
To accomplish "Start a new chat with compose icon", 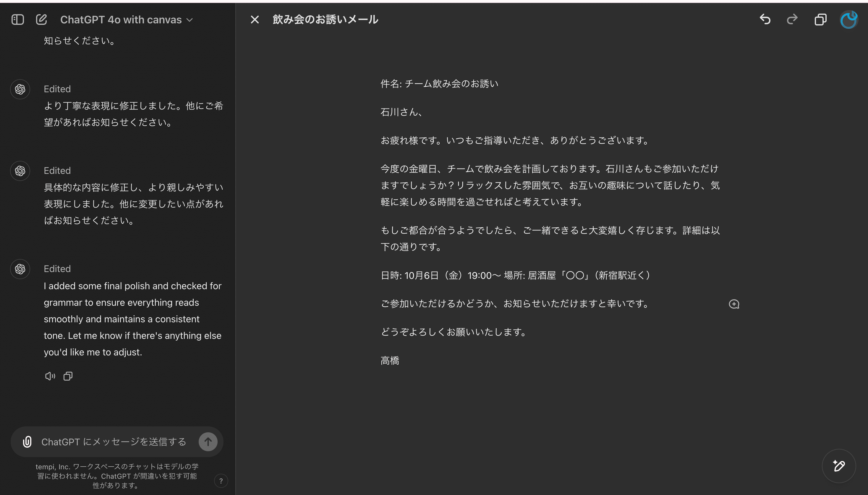I will coord(41,20).
